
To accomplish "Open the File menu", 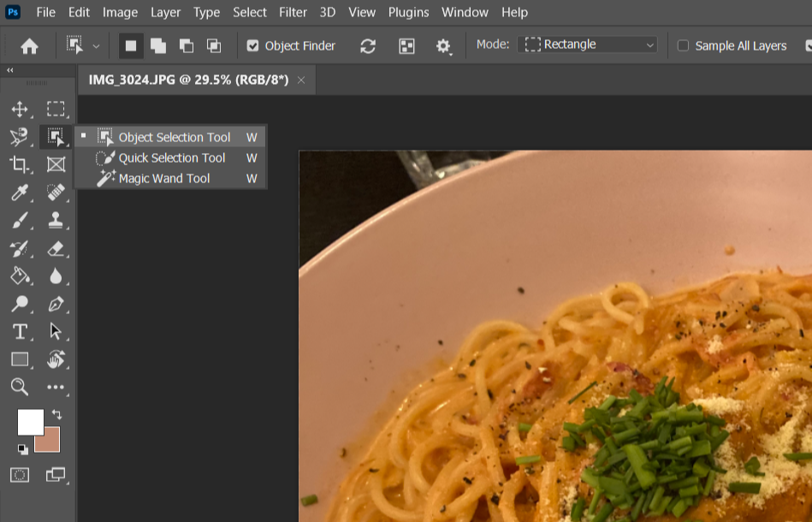I will tap(45, 13).
